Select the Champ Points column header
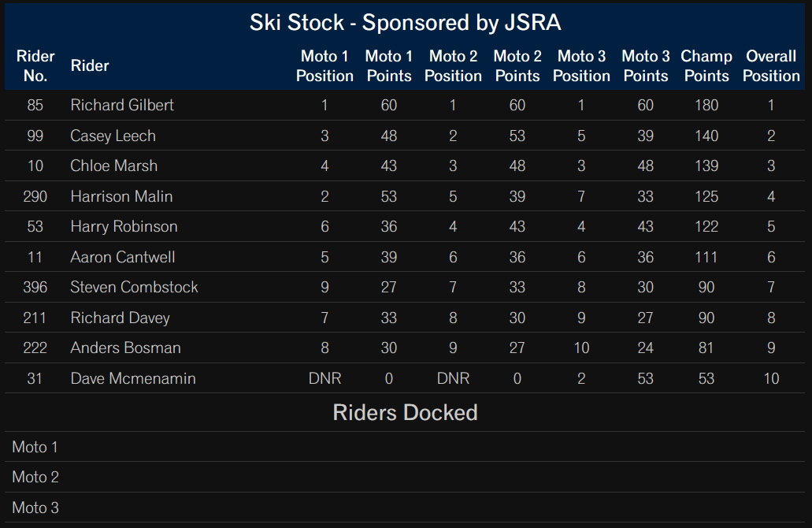The image size is (812, 528). pos(706,66)
